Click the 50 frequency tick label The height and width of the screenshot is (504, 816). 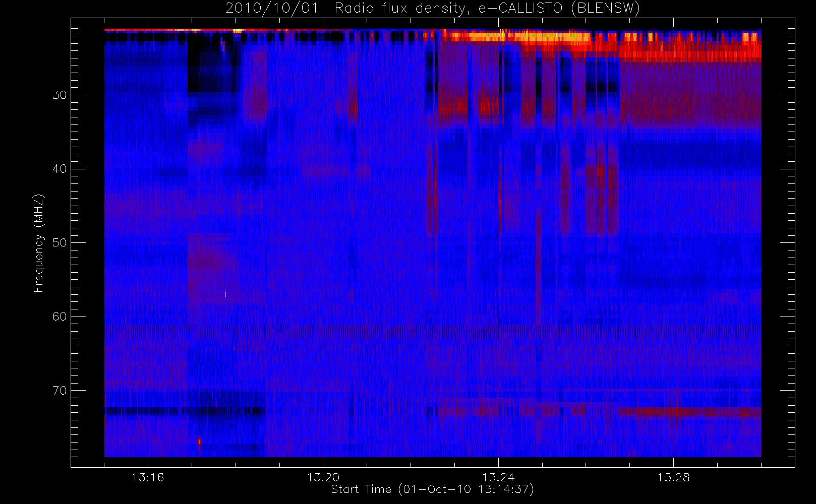[x=60, y=243]
